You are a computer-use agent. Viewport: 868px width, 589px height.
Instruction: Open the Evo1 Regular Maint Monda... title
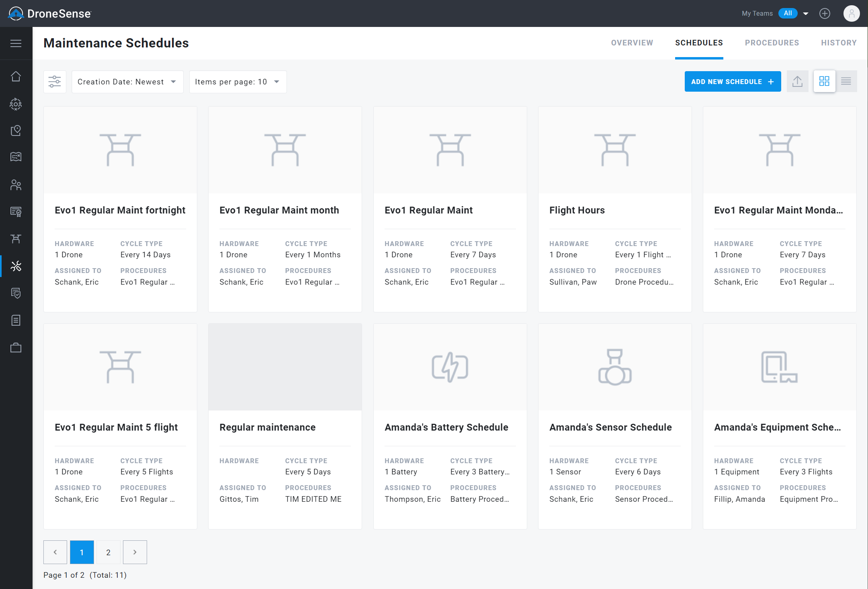(x=778, y=210)
